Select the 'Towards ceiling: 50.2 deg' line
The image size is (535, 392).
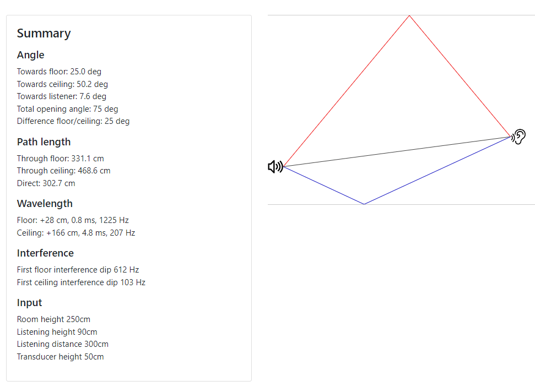[62, 84]
